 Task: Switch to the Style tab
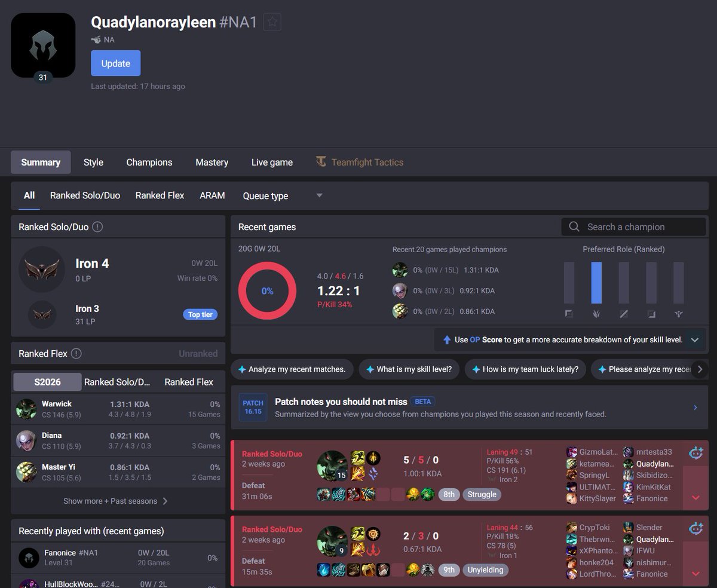[93, 162]
